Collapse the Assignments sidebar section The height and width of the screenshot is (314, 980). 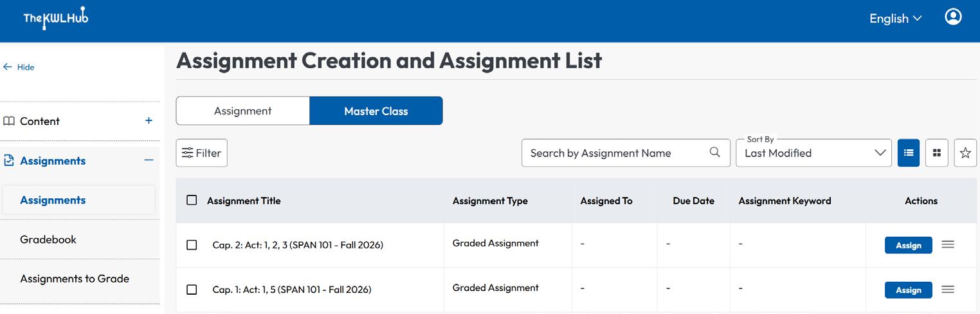tap(149, 160)
